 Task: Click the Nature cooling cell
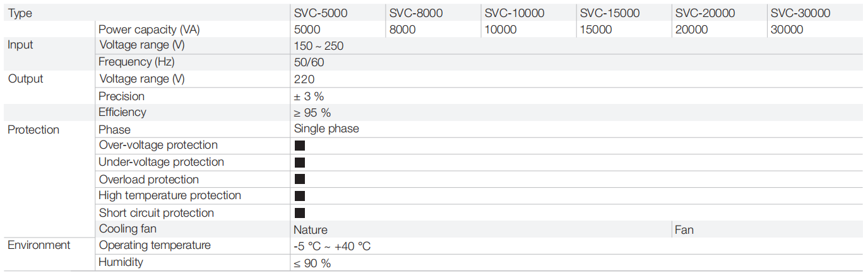311,230
